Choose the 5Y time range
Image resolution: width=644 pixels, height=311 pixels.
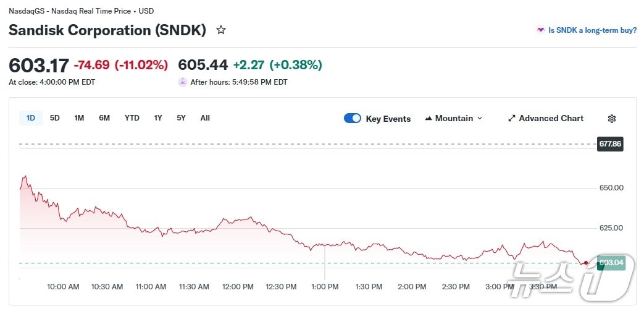pos(181,118)
